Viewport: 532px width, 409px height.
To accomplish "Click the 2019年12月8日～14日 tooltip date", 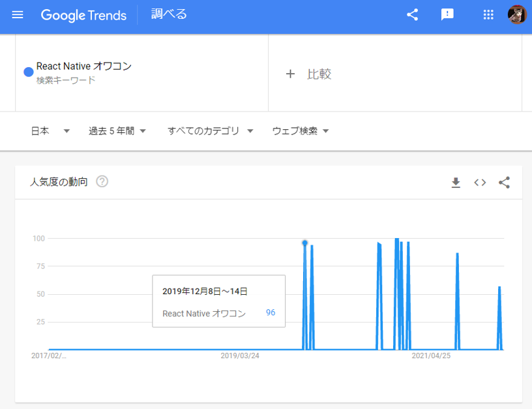I will click(x=205, y=291).
